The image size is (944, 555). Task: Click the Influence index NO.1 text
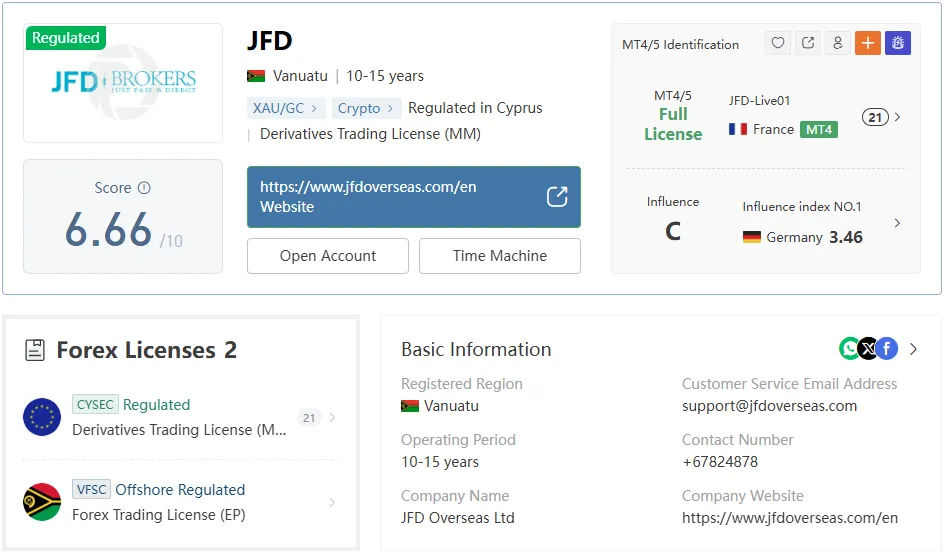tap(802, 206)
